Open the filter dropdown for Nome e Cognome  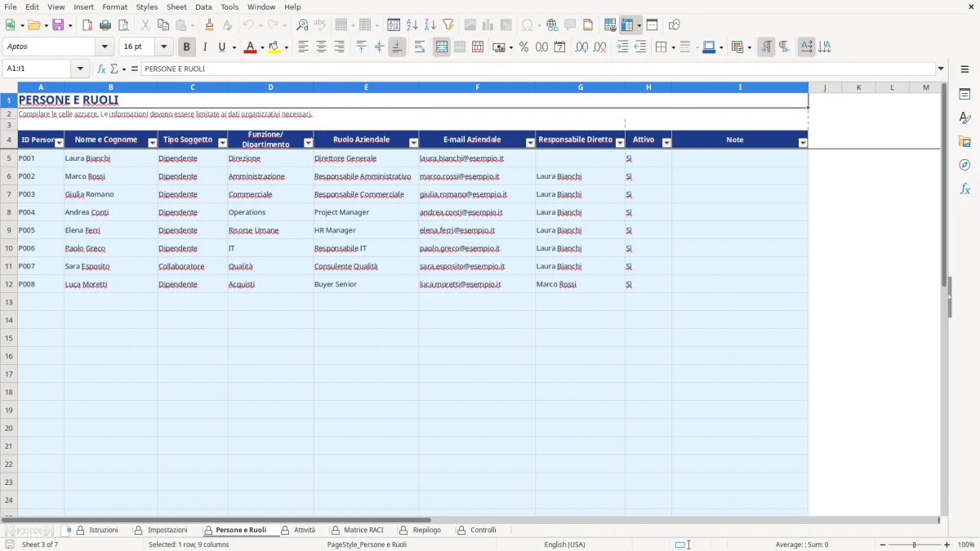point(152,143)
